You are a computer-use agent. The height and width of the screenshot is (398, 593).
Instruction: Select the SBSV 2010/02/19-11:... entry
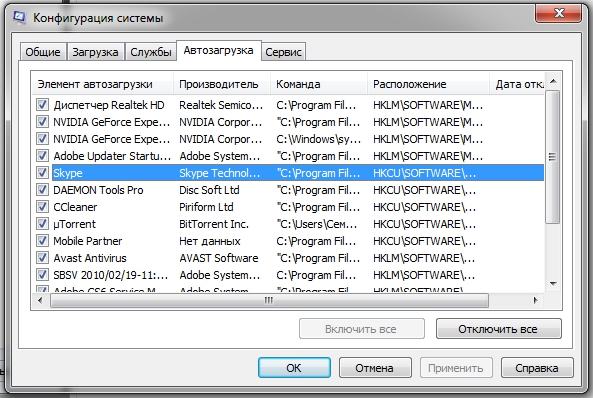coord(111,275)
